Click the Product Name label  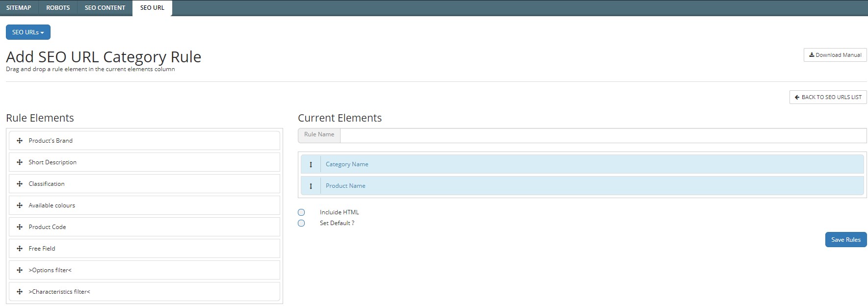point(345,186)
